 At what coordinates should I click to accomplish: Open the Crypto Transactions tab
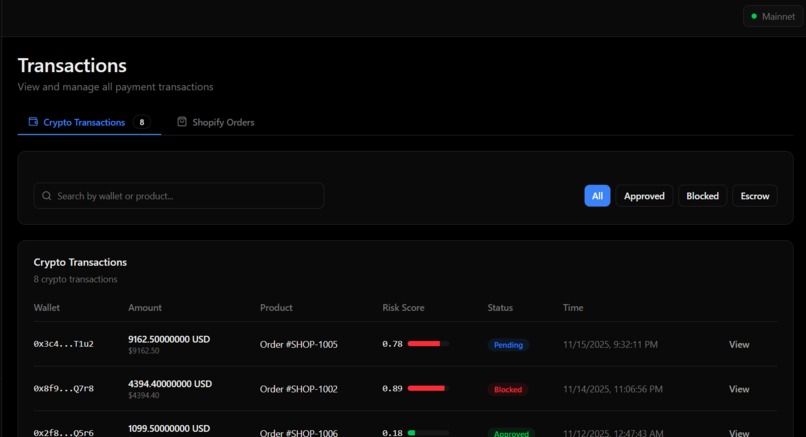89,122
